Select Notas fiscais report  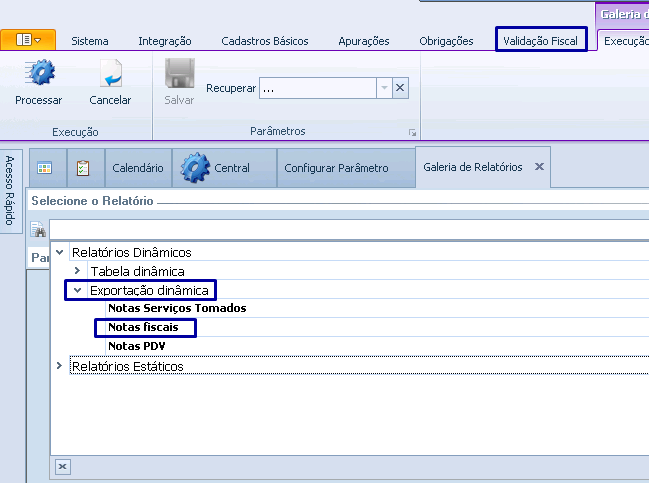point(143,328)
